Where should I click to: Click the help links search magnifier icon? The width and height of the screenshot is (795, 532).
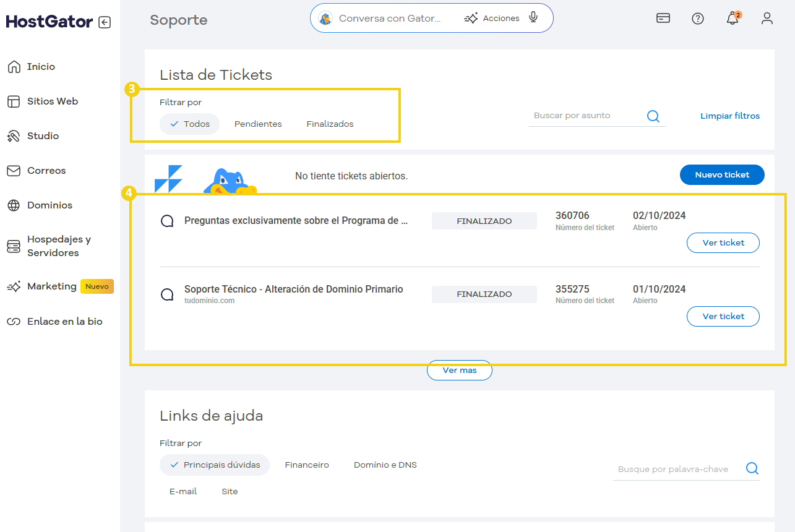(x=752, y=469)
